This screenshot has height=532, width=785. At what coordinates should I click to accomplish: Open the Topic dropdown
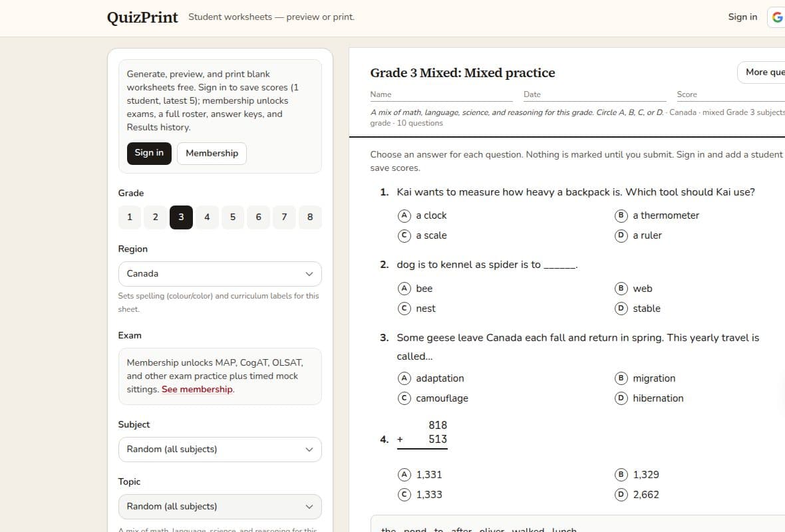pos(220,507)
